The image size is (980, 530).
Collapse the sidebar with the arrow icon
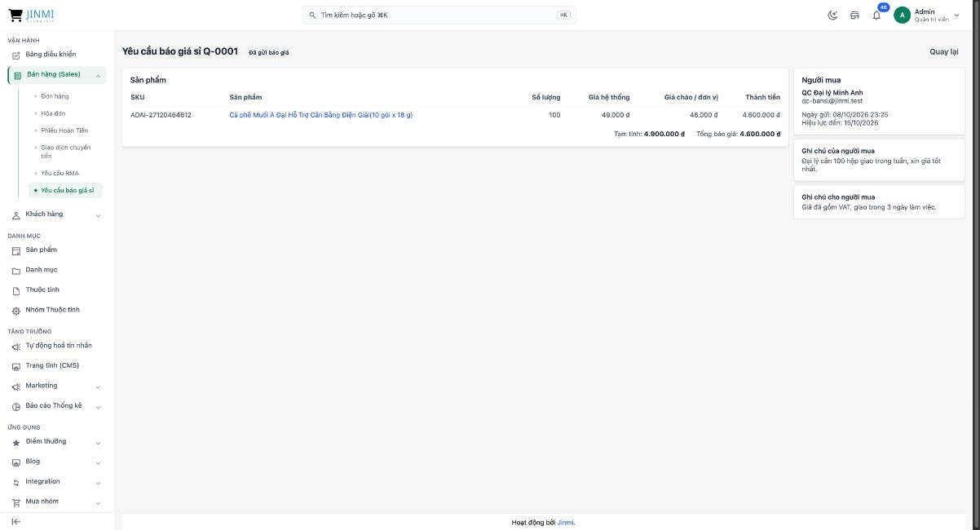15,522
